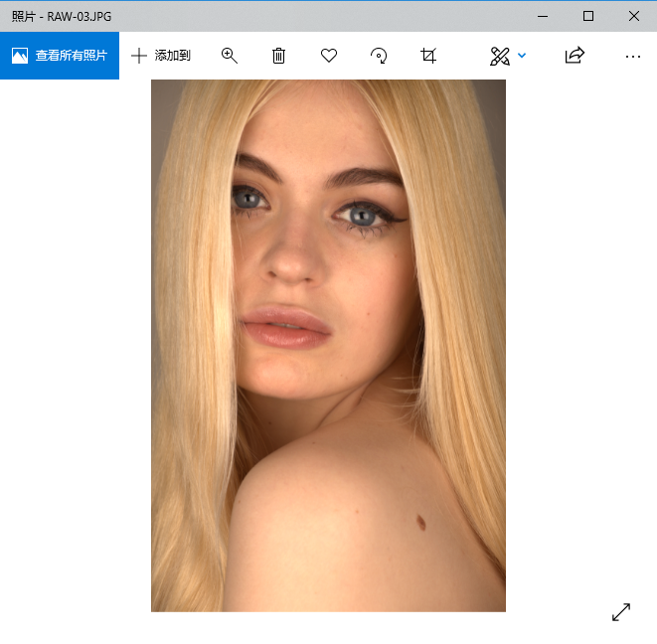This screenshot has width=657, height=644.
Task: Rotate the photo using rotate icon
Action: [x=379, y=56]
